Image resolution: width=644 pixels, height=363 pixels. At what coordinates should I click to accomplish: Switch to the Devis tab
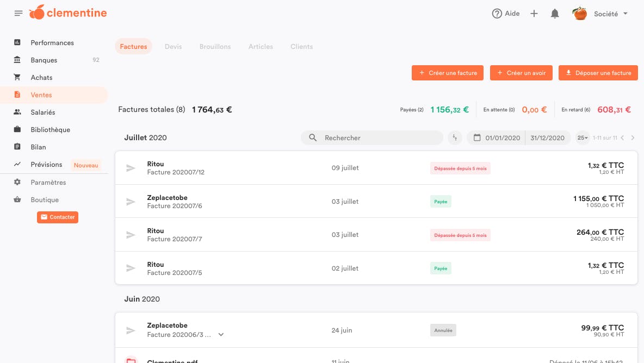tap(173, 47)
